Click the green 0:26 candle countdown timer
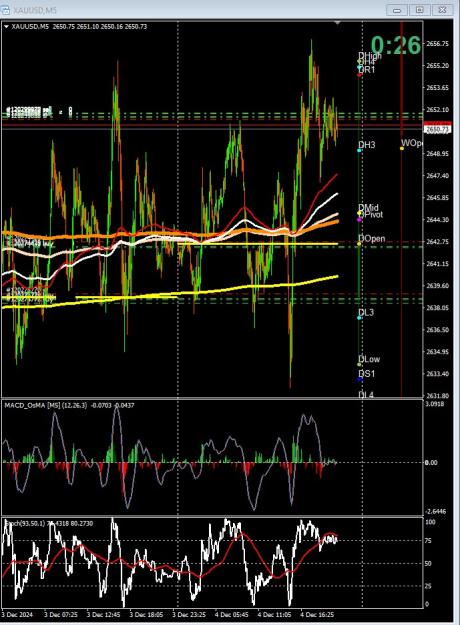This screenshot has width=460, height=625. click(396, 45)
